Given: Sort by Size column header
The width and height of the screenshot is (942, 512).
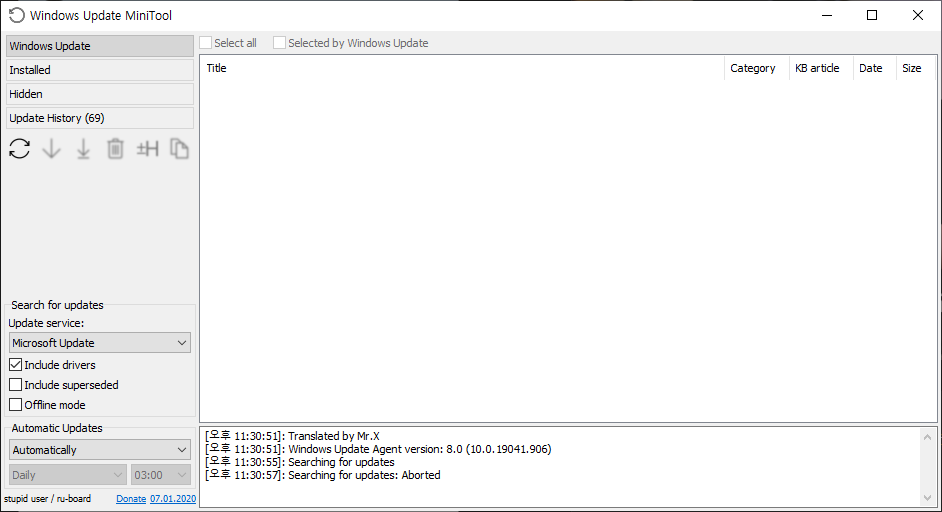Looking at the screenshot, I should click(916, 68).
